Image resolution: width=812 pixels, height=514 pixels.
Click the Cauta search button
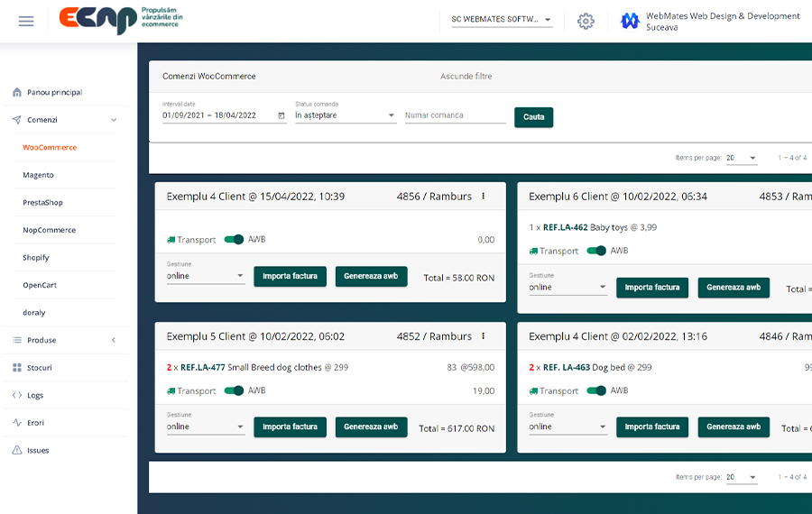(533, 117)
